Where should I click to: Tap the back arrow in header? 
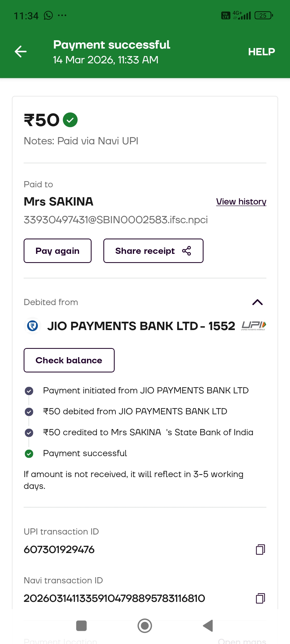click(21, 52)
